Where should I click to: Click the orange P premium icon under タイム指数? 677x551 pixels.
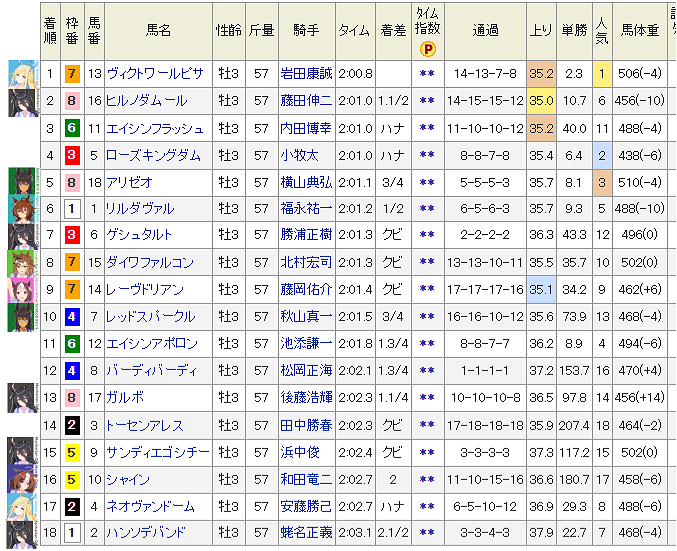click(x=427, y=49)
